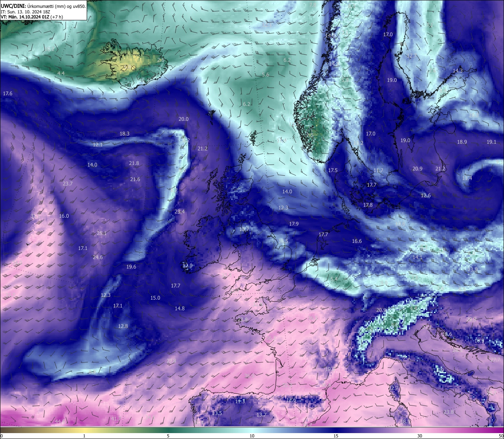Click the map value '13.7' over Spain
Image resolution: width=504 pixels, height=439 pixels.
[261, 415]
